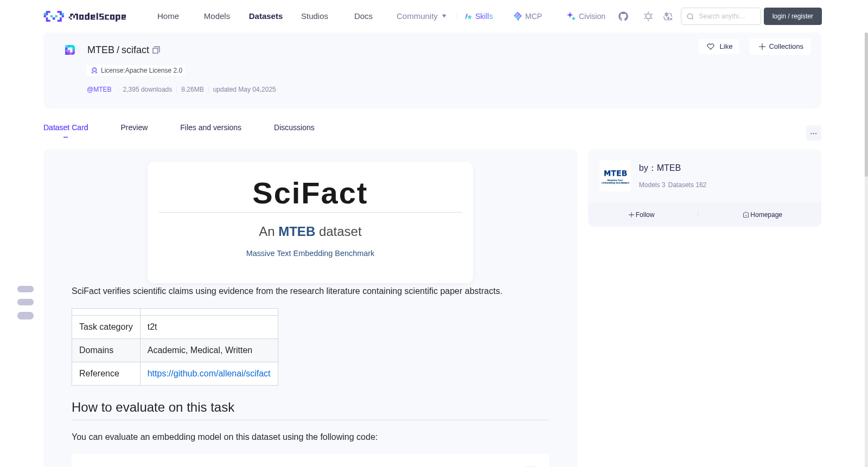This screenshot has height=467, width=868.
Task: Open the Files and versions tab
Action: point(210,127)
